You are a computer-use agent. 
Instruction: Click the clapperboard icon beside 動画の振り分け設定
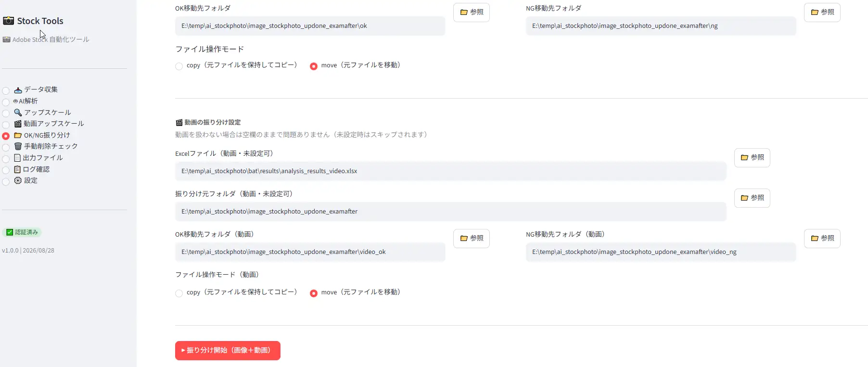[x=179, y=123]
